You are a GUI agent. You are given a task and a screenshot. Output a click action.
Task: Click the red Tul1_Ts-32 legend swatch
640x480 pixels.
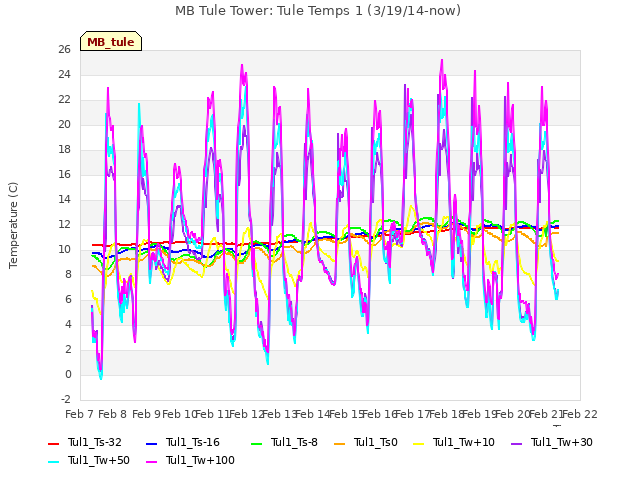tap(53, 443)
